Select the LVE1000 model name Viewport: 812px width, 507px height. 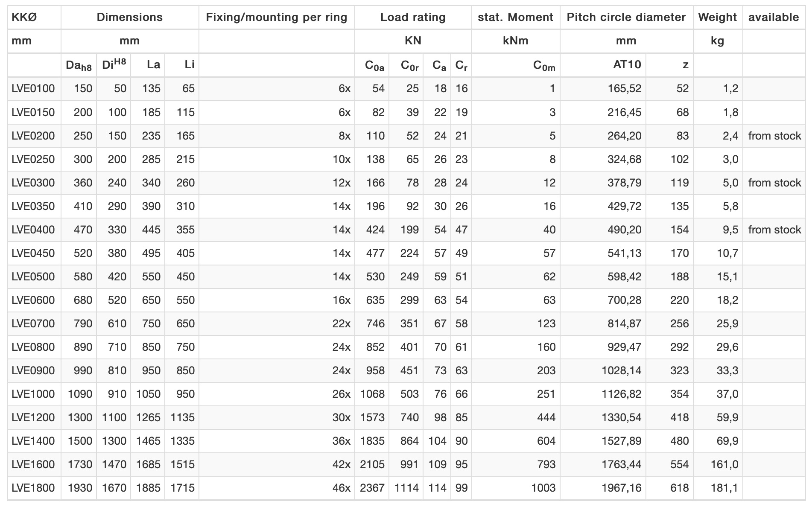33,394
